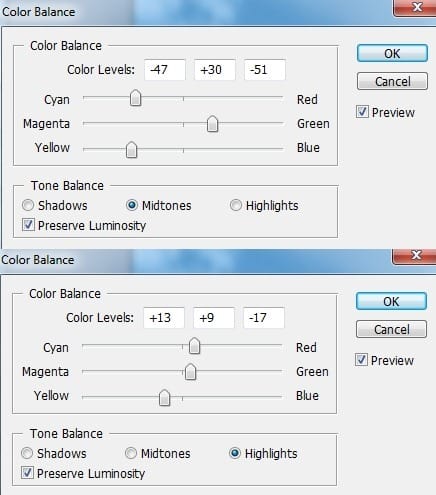Click the Yellow-Blue slider handle at -17

(164, 397)
